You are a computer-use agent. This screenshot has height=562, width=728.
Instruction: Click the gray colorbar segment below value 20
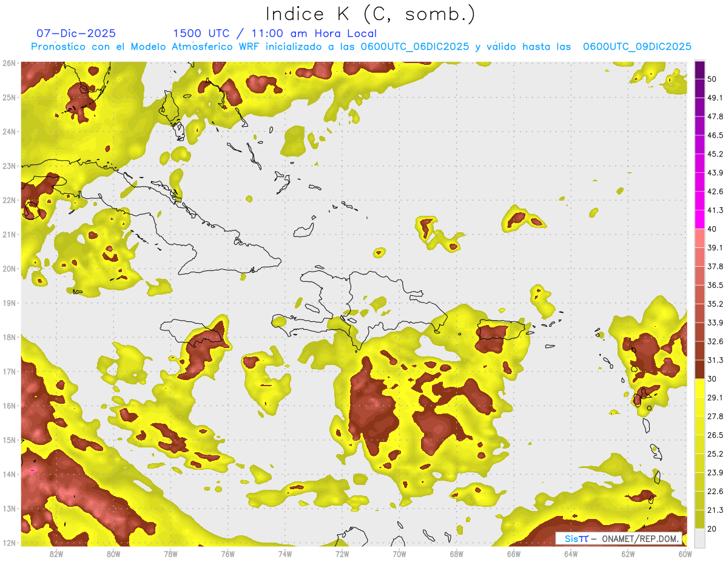699,537
